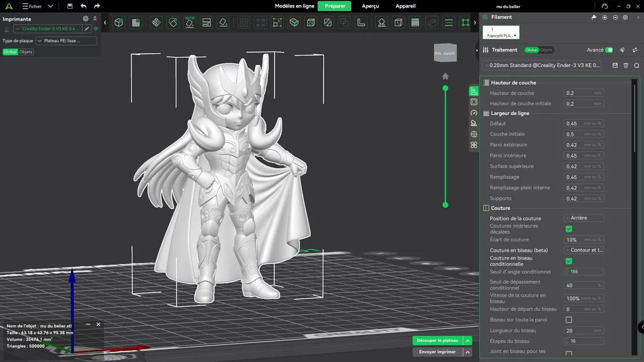Select Objets under Type de plaque
The image size is (644, 362).
tap(26, 52)
